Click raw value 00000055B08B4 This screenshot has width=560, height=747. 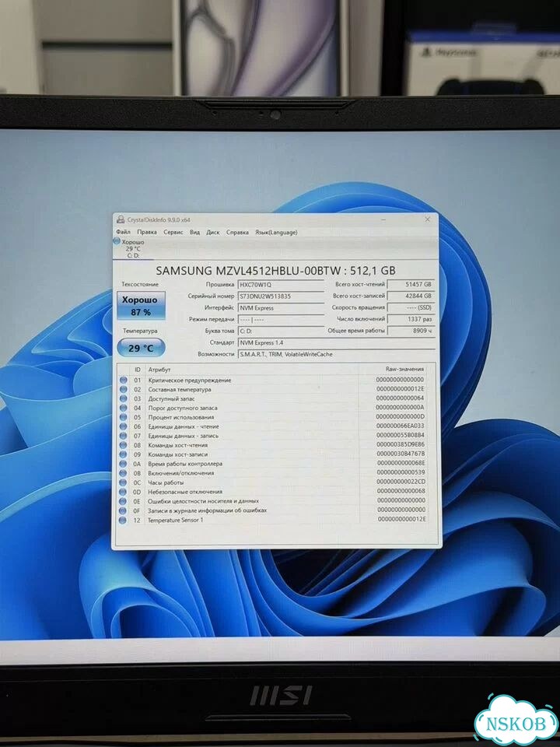tap(400, 436)
